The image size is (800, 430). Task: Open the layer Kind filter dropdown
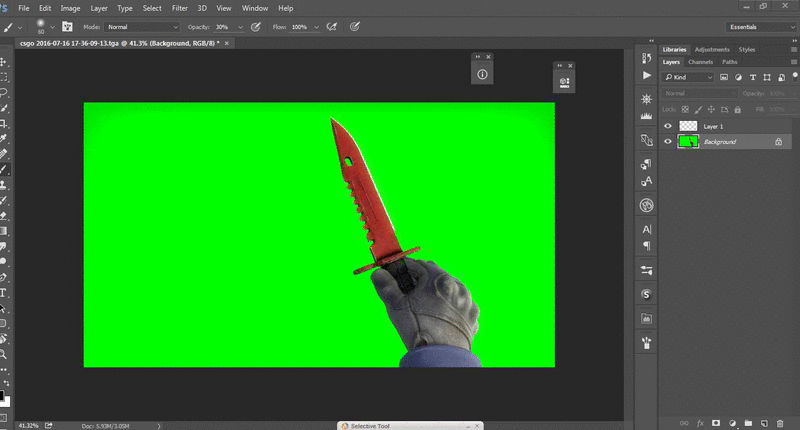click(688, 77)
